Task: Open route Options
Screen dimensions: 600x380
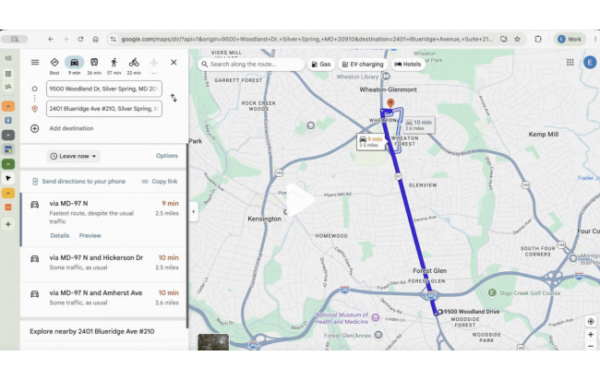Action: tap(167, 156)
